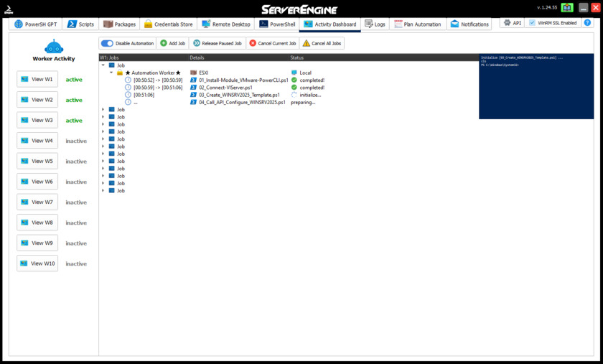Click the ESXI package icon
603x364 pixels.
point(193,73)
